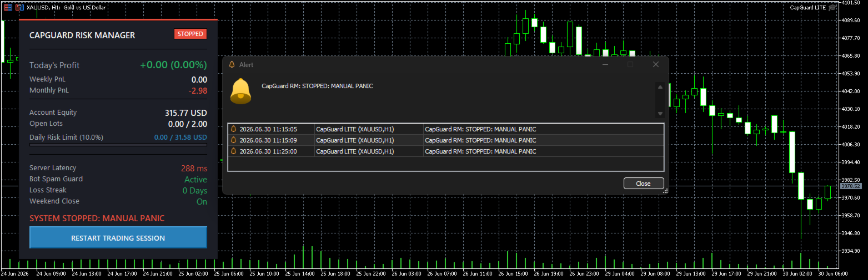Image resolution: width=868 pixels, height=280 pixels.
Task: Click the 26 Jun 15:00 time axis label
Action: (x=511, y=274)
